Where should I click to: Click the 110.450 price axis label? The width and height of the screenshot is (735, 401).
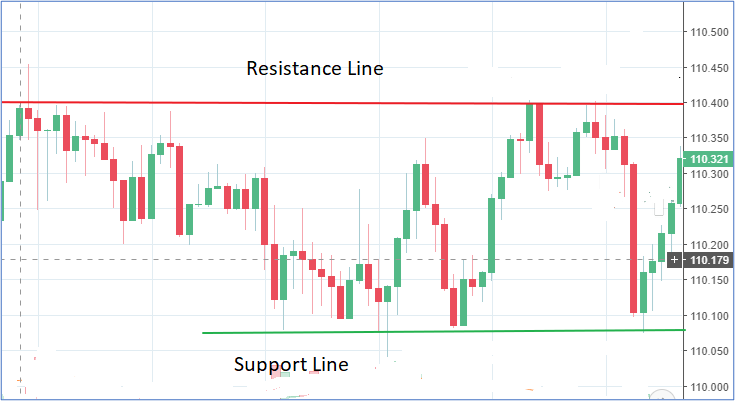709,68
